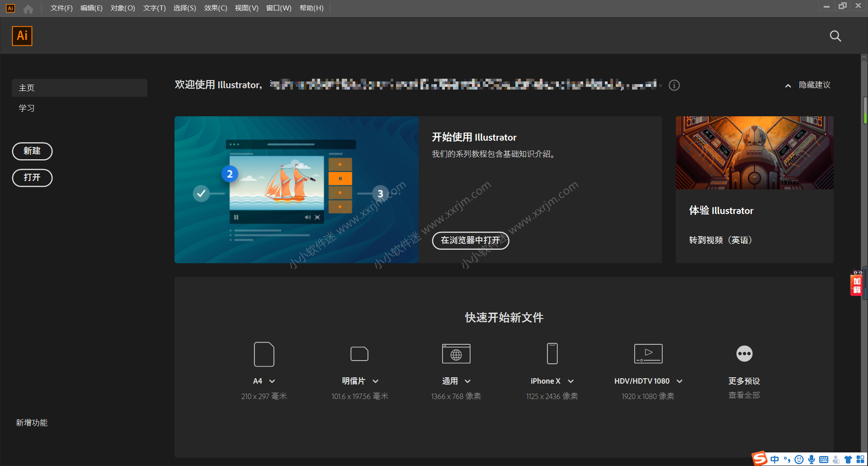Expand the iPhone X preset dropdown arrow

coord(571,381)
